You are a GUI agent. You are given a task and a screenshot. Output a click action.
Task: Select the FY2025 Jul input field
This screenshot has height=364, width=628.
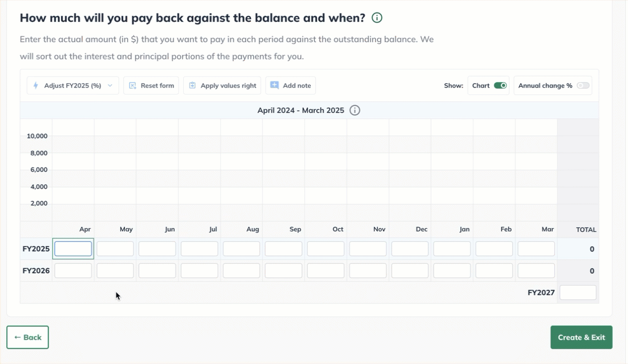200,249
